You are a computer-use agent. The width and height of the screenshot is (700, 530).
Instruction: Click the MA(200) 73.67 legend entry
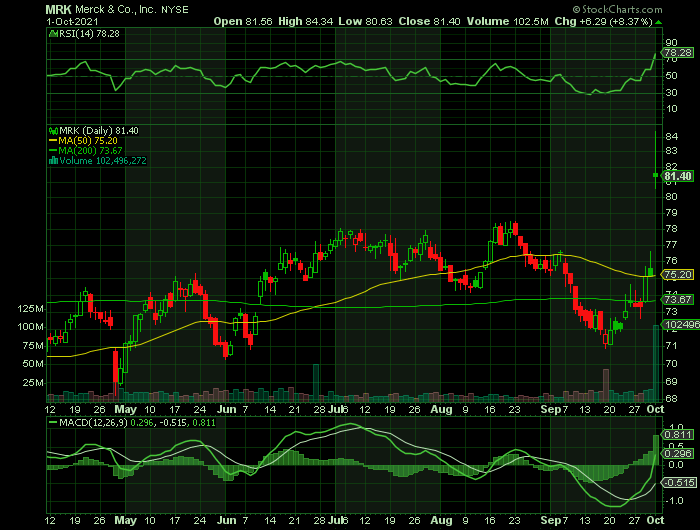86,150
